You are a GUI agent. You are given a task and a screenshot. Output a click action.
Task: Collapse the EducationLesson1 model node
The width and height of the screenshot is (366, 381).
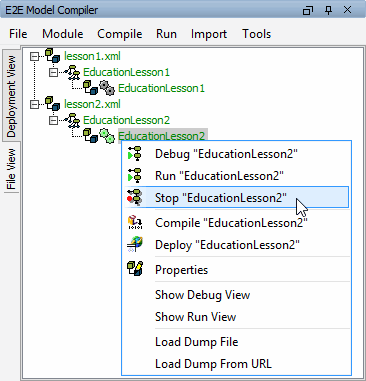pos(53,72)
